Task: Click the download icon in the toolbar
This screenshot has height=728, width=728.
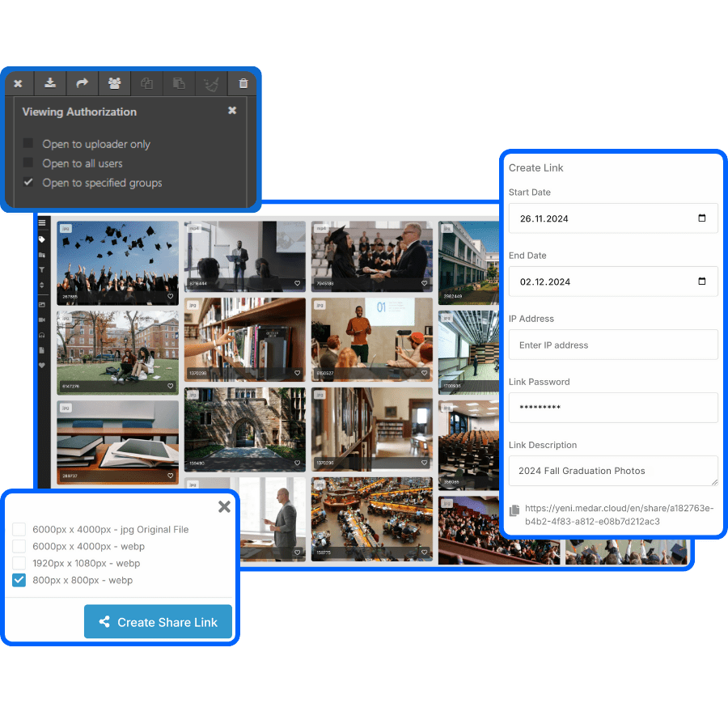Action: click(50, 83)
